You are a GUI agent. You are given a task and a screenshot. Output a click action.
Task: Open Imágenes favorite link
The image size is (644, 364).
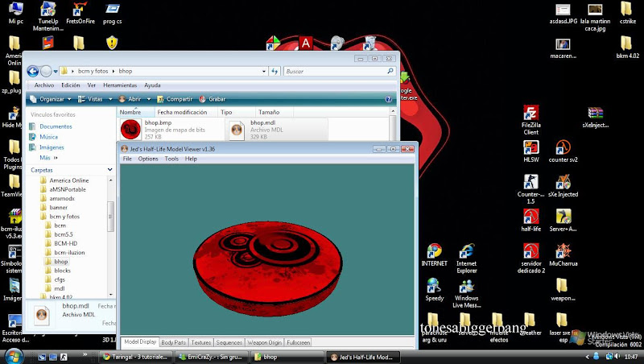tap(47, 147)
